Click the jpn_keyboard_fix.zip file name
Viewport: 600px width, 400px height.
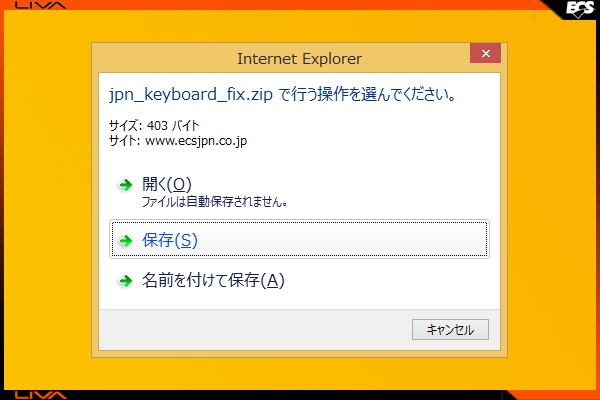point(191,95)
